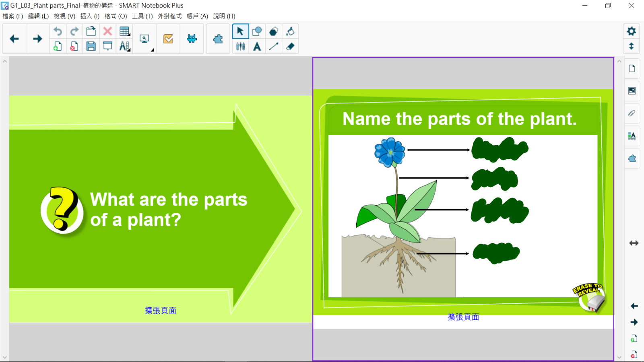Select the Eraser tool
This screenshot has width=644, height=362.
[x=290, y=47]
